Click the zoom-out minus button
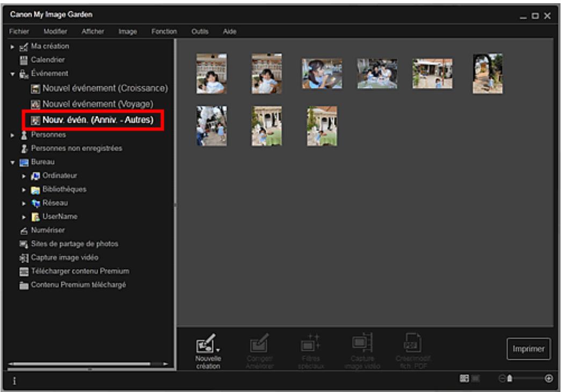Viewport: 561px width, 392px height. click(x=502, y=379)
